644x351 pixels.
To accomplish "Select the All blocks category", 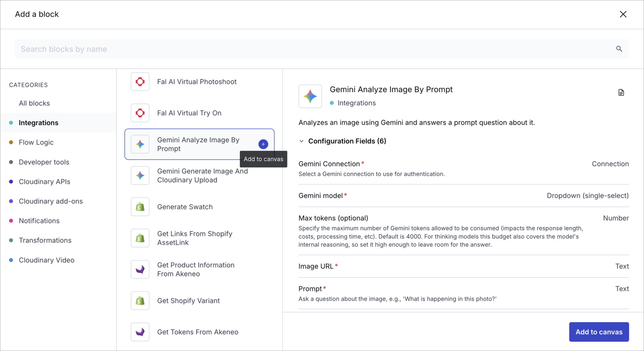I will 34,103.
